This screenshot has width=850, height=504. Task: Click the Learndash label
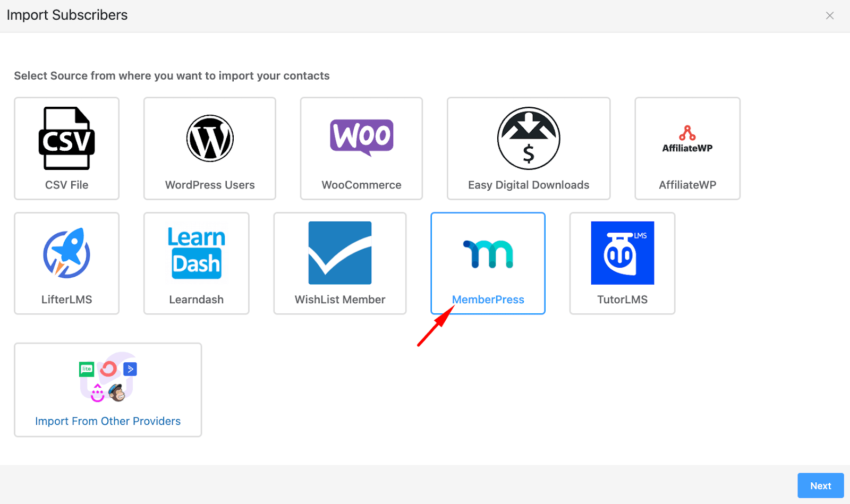coord(197,300)
